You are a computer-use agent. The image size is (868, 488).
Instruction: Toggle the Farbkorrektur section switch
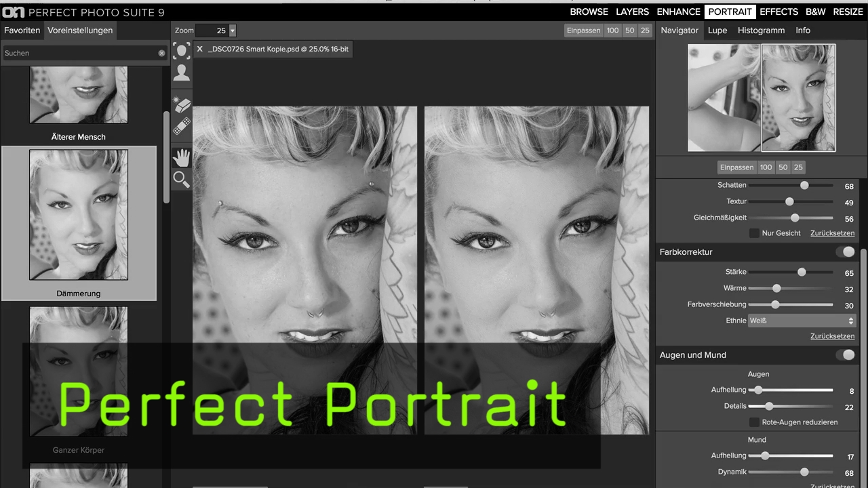(x=846, y=252)
